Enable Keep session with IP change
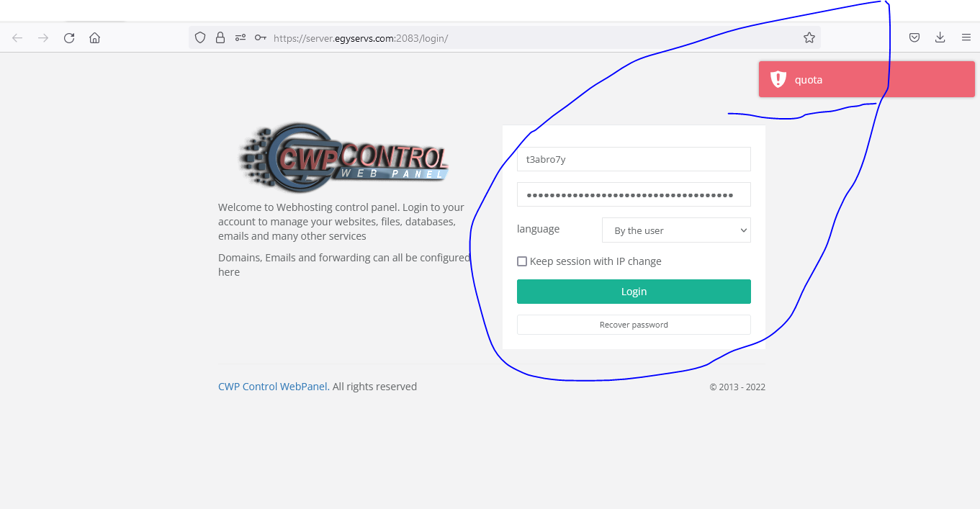 522,261
